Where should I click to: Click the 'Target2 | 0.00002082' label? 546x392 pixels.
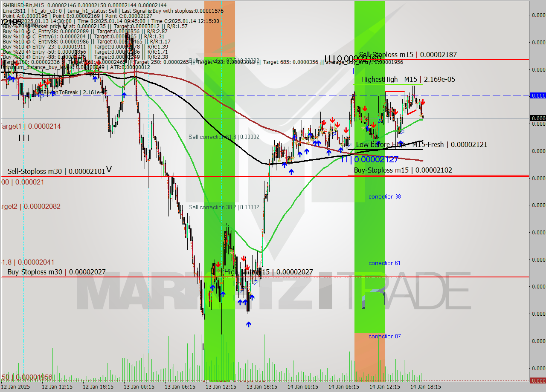(30, 206)
